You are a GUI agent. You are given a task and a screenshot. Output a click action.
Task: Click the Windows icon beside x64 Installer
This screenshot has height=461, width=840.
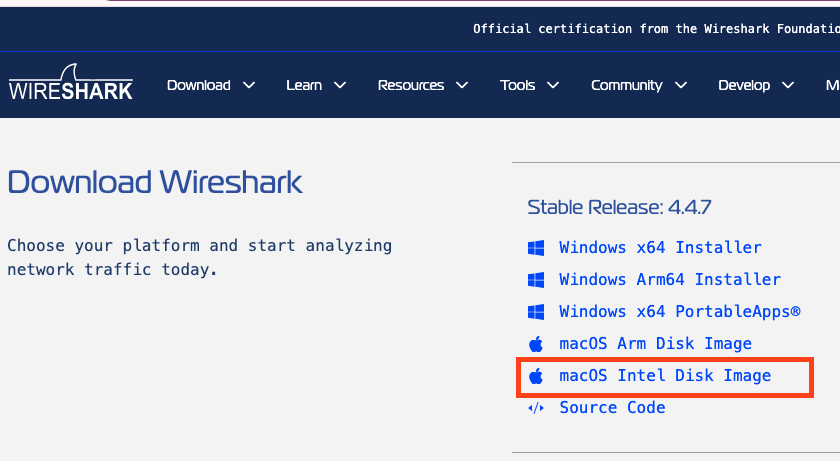pyautogui.click(x=536, y=248)
